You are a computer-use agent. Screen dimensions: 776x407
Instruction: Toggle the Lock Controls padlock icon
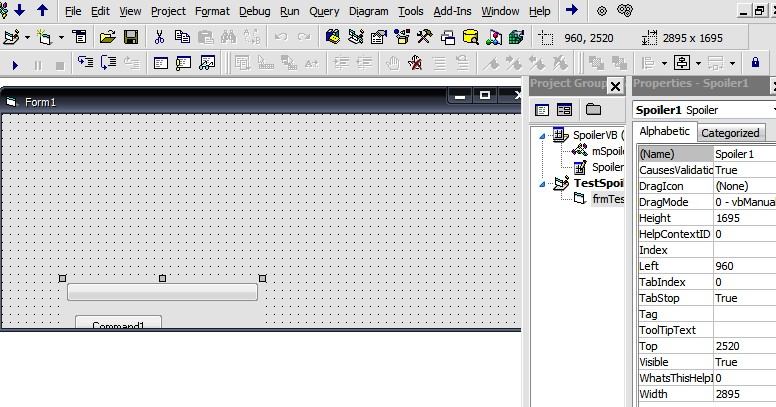point(755,63)
